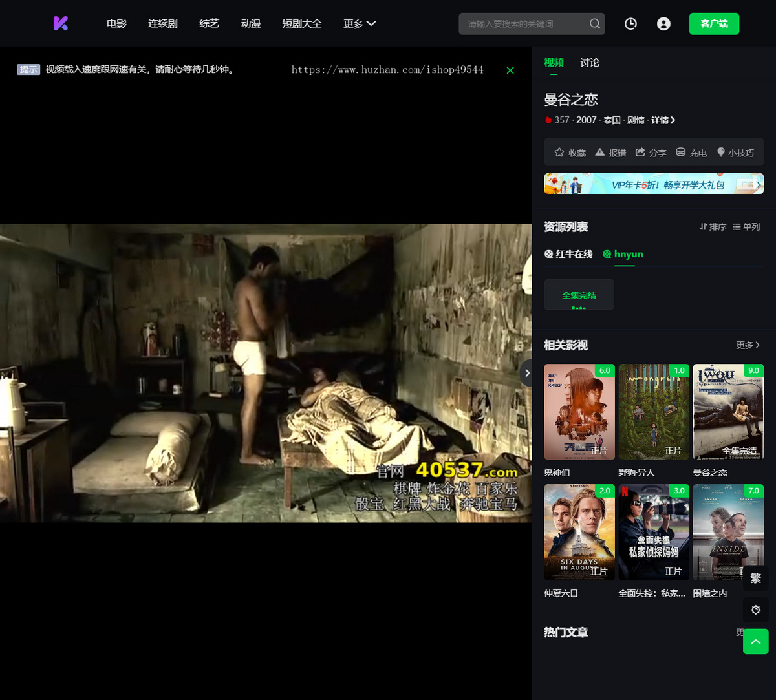This screenshot has width=776, height=700.
Task: Open 小技巧 lightbulb tips
Action: (735, 153)
